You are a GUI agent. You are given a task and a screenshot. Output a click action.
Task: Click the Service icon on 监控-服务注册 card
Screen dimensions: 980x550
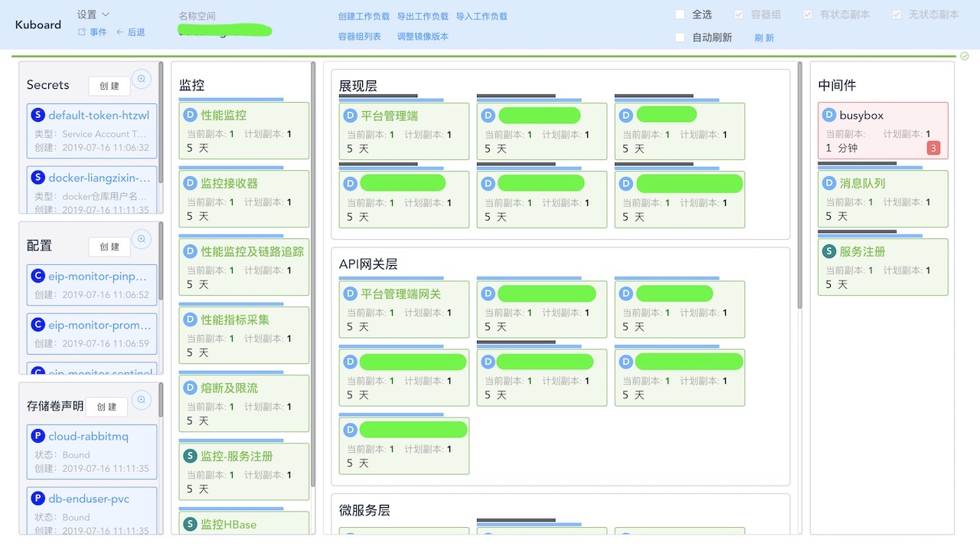tap(189, 456)
